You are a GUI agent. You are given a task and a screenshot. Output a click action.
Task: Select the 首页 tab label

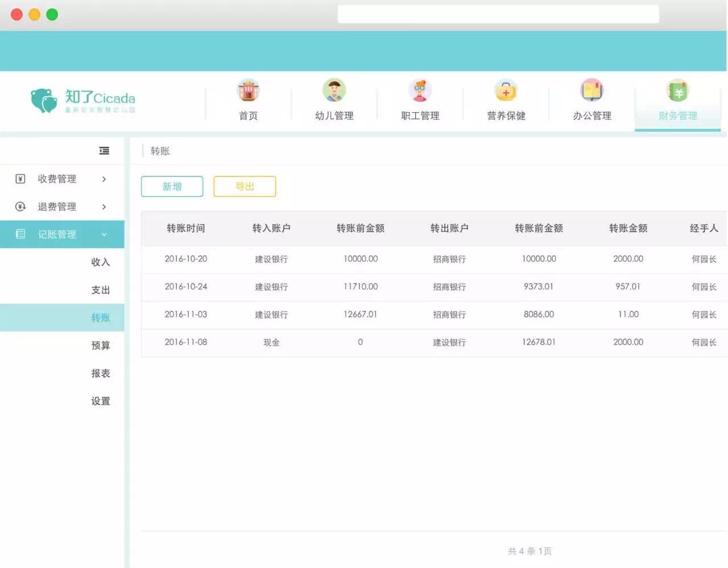pos(248,116)
